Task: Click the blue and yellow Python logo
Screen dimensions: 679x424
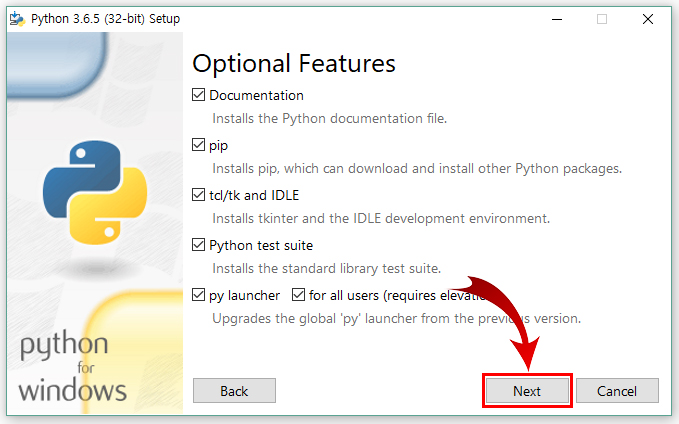Action: (95, 192)
